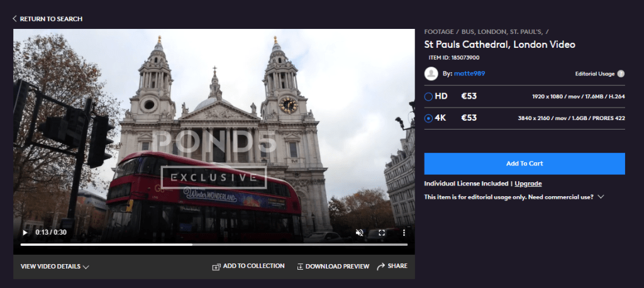This screenshot has width=644, height=288.
Task: Click the Add to Collection plus icon
Action: (x=216, y=267)
